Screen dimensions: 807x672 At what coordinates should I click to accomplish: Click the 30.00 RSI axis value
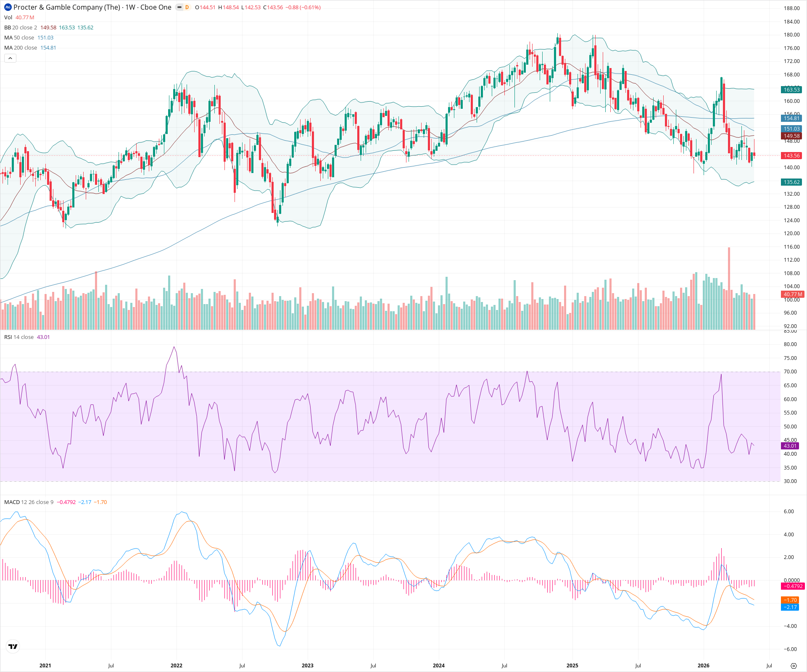tap(790, 481)
